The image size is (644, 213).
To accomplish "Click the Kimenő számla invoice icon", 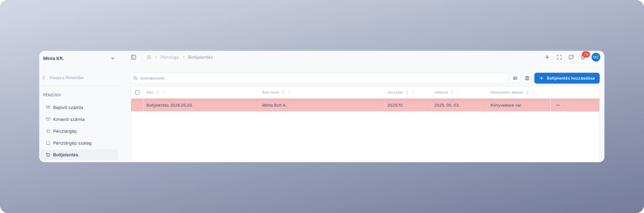I will click(48, 119).
